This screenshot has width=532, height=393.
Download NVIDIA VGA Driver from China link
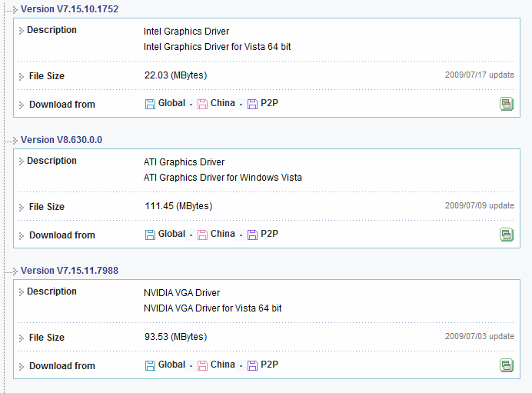click(x=222, y=365)
